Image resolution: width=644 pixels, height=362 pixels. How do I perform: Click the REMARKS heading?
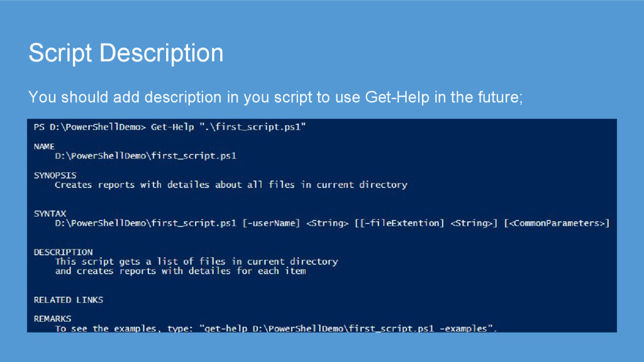click(x=52, y=319)
